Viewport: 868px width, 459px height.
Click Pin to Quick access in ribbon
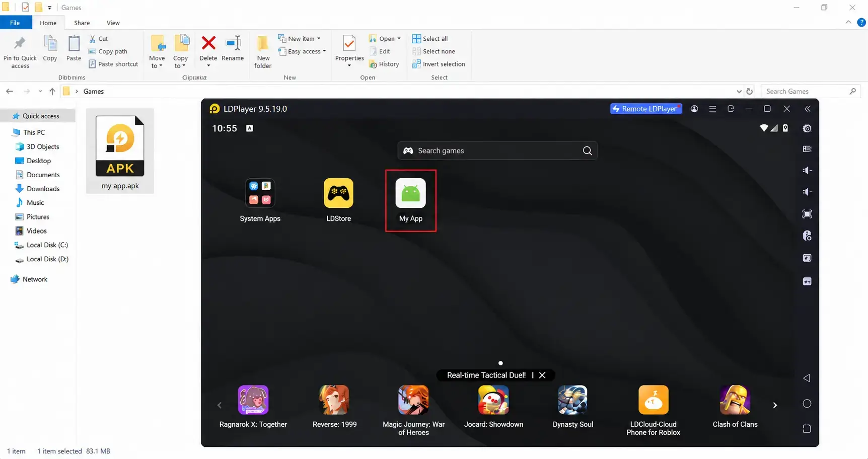20,52
